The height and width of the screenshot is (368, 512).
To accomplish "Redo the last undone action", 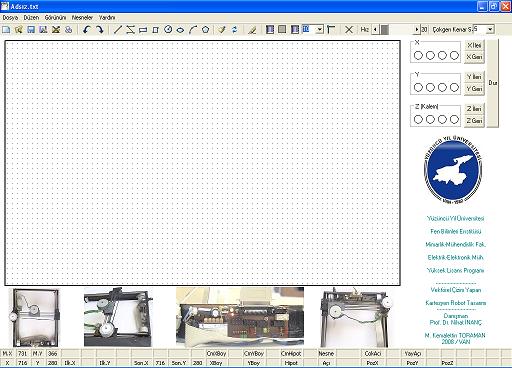I will 99,30.
